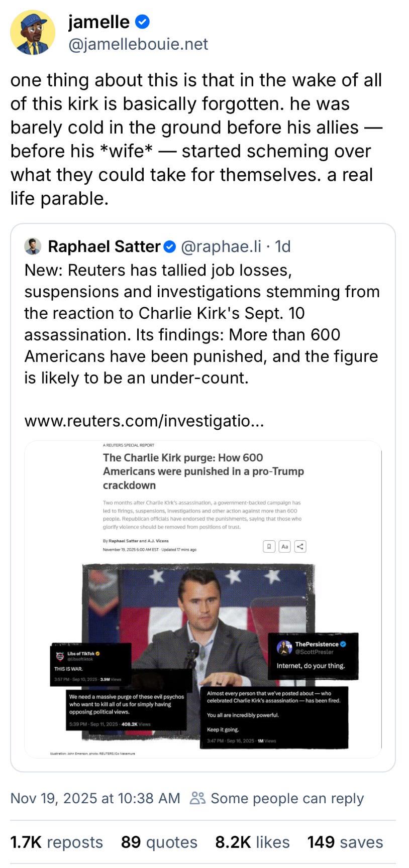Click the Libs of TikTok avatar
This screenshot has height=868, width=409.
tap(60, 656)
